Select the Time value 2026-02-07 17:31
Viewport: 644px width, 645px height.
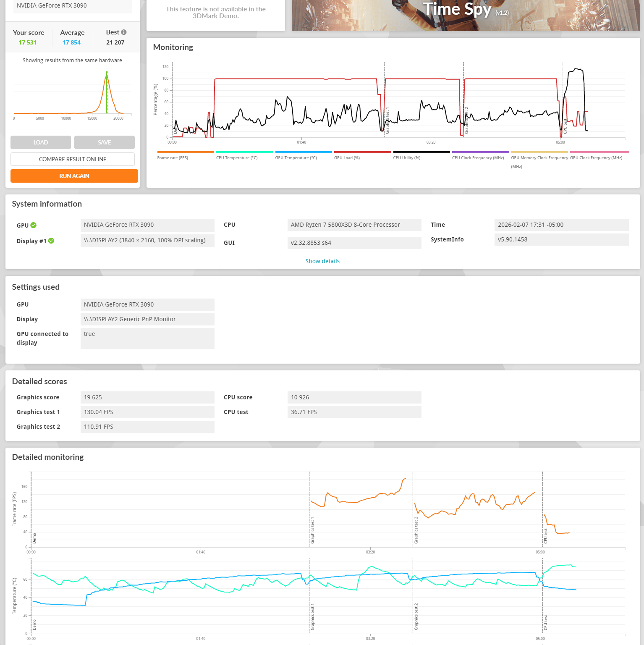coord(562,225)
